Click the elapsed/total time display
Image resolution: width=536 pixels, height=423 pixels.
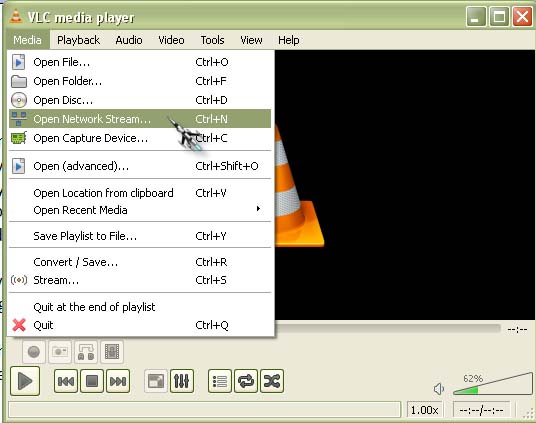481,410
